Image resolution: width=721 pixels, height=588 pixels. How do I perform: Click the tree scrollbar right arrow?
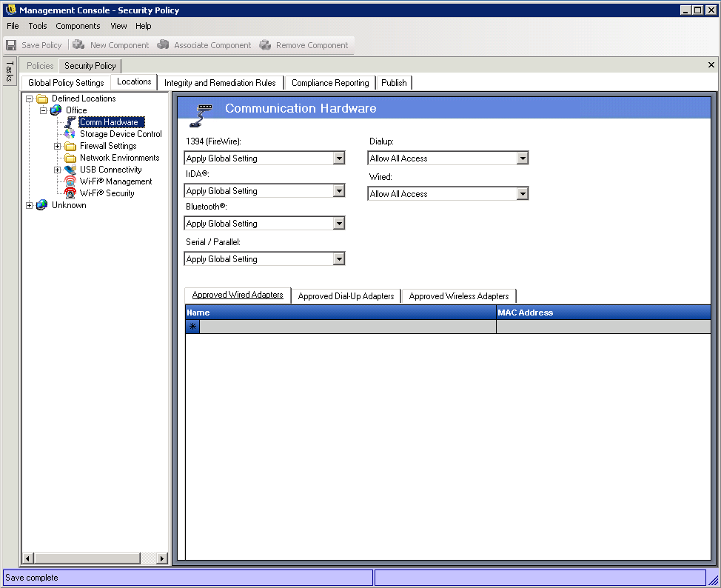[162, 558]
